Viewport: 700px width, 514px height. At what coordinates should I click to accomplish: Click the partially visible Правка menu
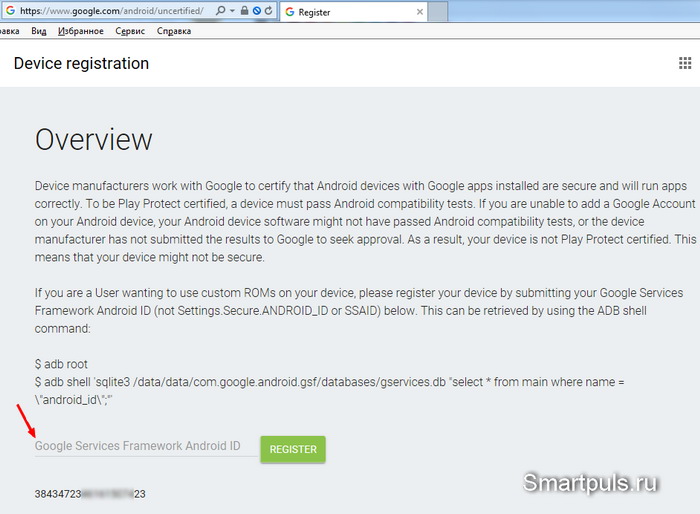[x=9, y=31]
